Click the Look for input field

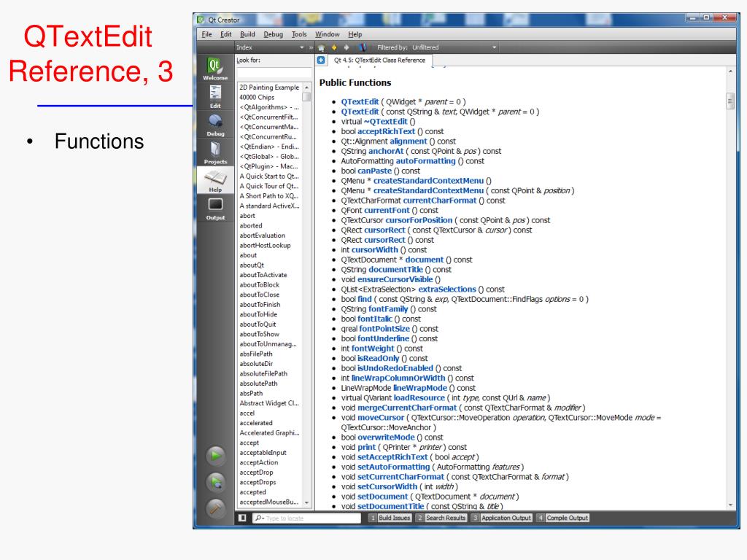274,73
